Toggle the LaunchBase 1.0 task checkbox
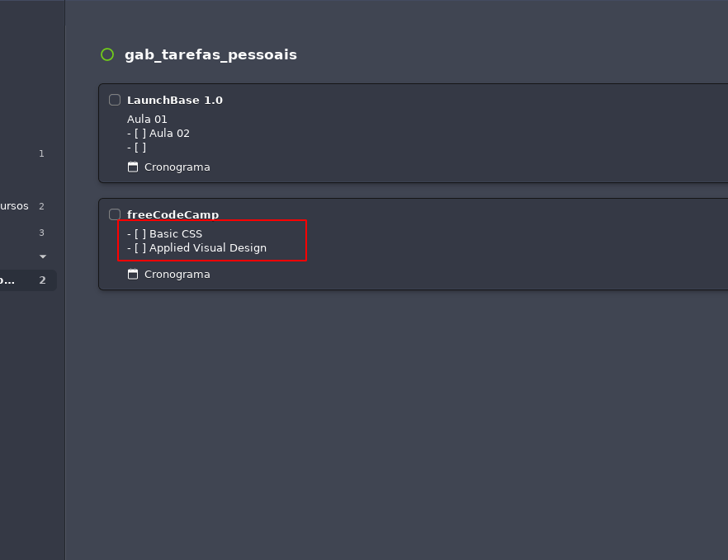Image resolution: width=728 pixels, height=560 pixels. tap(115, 99)
